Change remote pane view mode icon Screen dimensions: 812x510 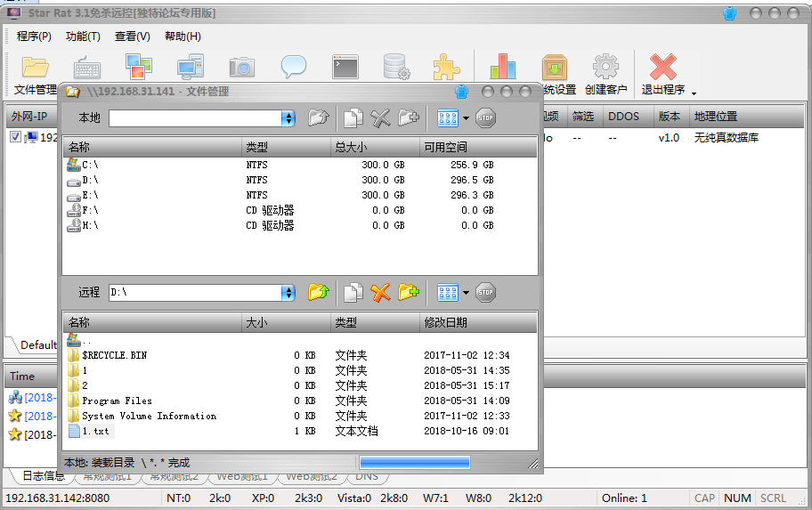448,293
